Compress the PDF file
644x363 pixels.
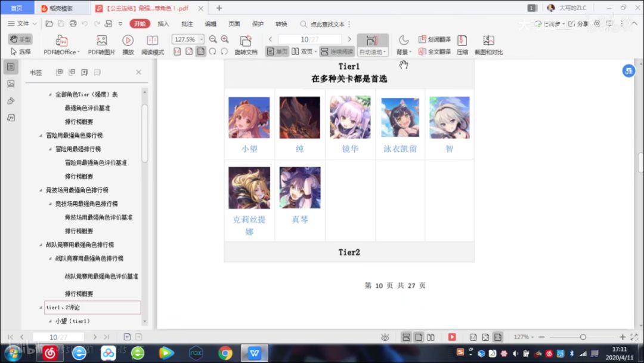tap(462, 45)
